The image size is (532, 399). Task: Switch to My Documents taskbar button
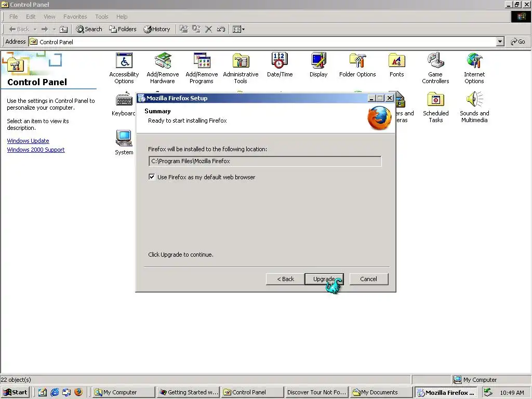coord(381,392)
